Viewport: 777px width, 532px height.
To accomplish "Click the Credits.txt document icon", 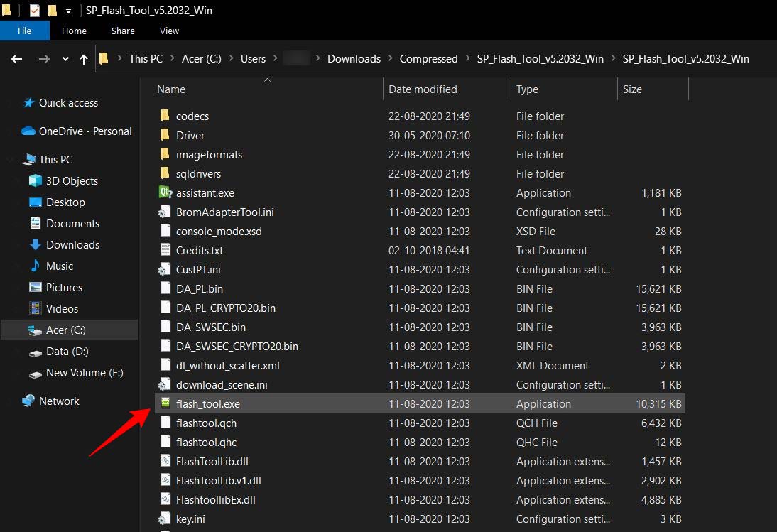I will tap(165, 250).
